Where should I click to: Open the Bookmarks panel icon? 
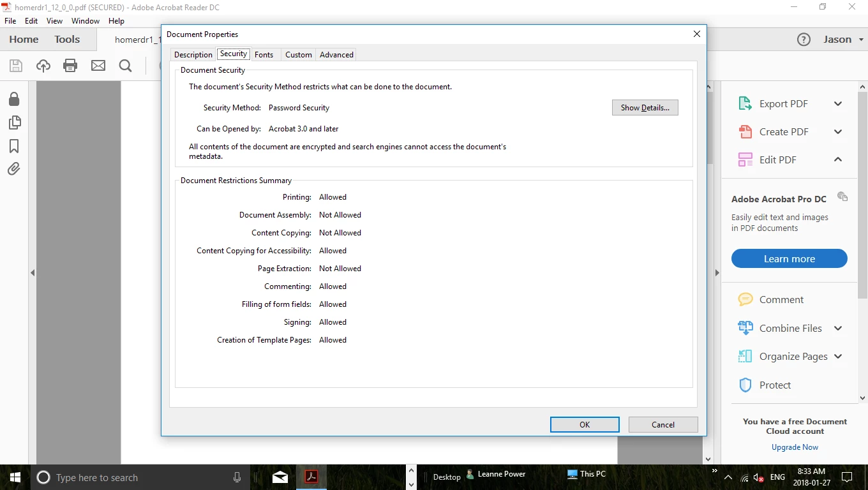click(14, 146)
